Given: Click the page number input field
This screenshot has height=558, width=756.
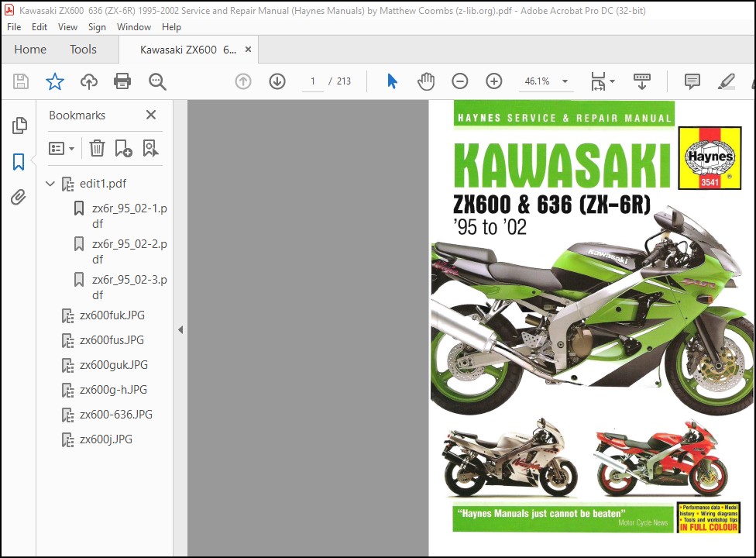Looking at the screenshot, I should click(x=313, y=81).
